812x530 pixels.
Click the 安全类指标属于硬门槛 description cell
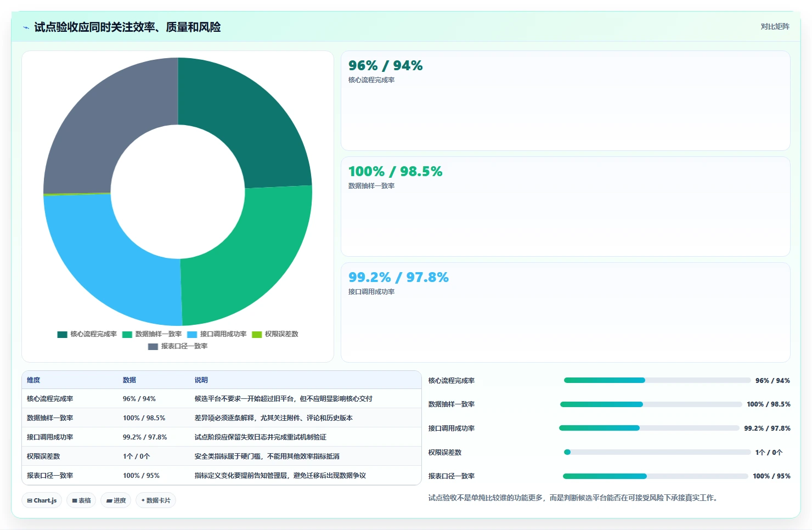[x=267, y=456]
